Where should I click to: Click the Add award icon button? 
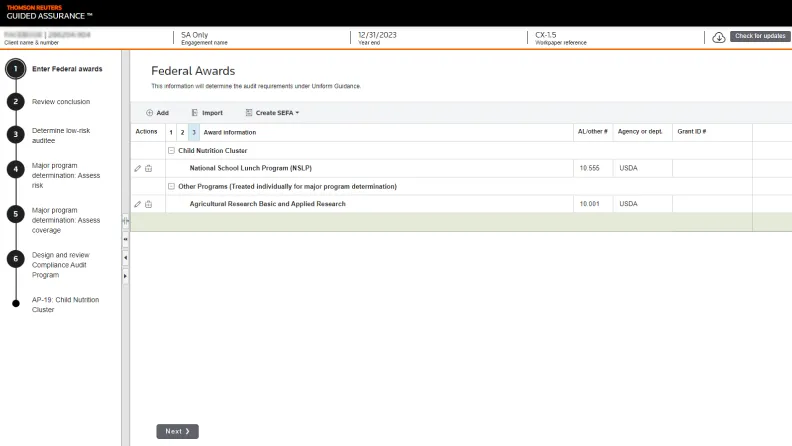tap(151, 113)
